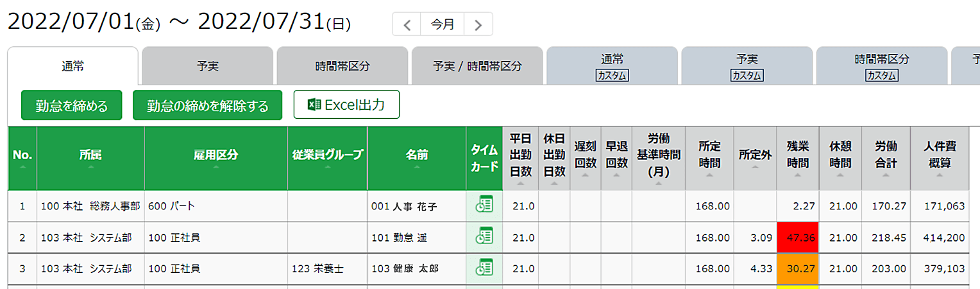The width and height of the screenshot is (980, 289).
Task: Switch to the 予実 tab
Action: pyautogui.click(x=207, y=66)
